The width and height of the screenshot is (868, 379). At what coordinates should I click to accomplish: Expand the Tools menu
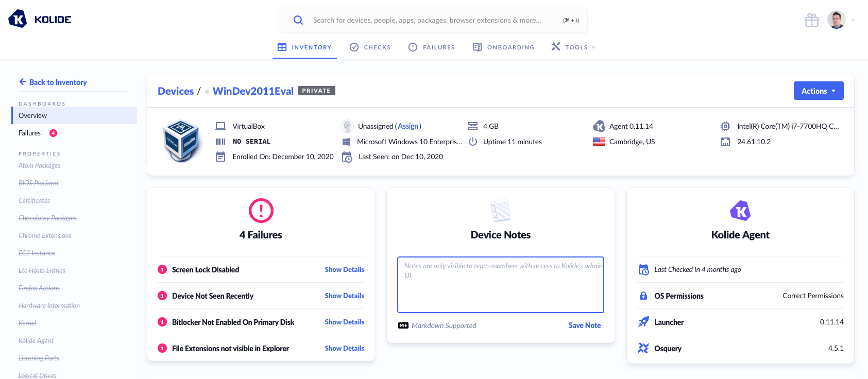(x=573, y=47)
